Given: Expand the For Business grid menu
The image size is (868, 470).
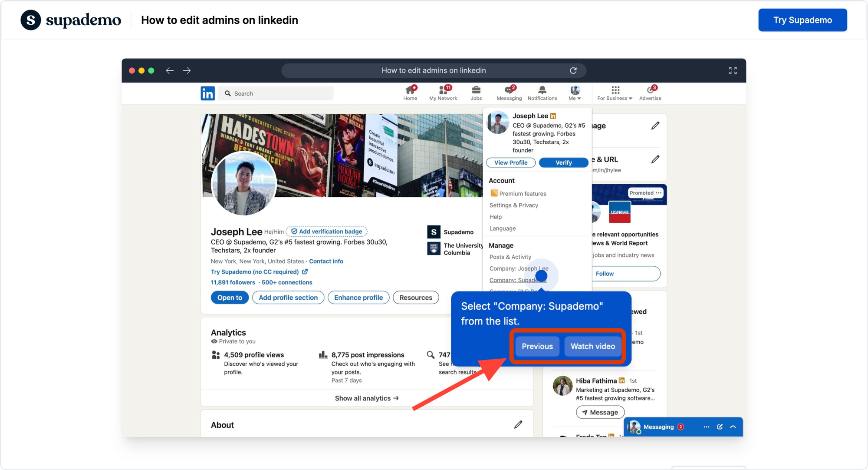Looking at the screenshot, I should tap(615, 93).
